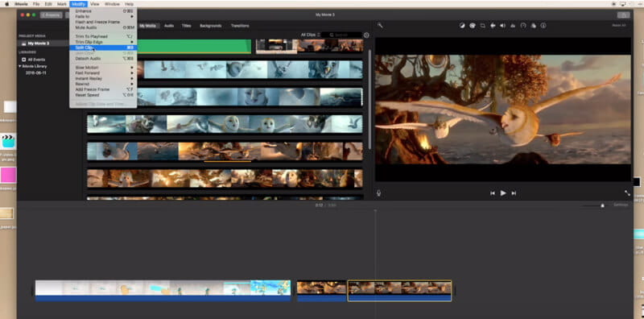644x319 pixels.
Task: Skip to next clip in viewer
Action: pos(514,193)
